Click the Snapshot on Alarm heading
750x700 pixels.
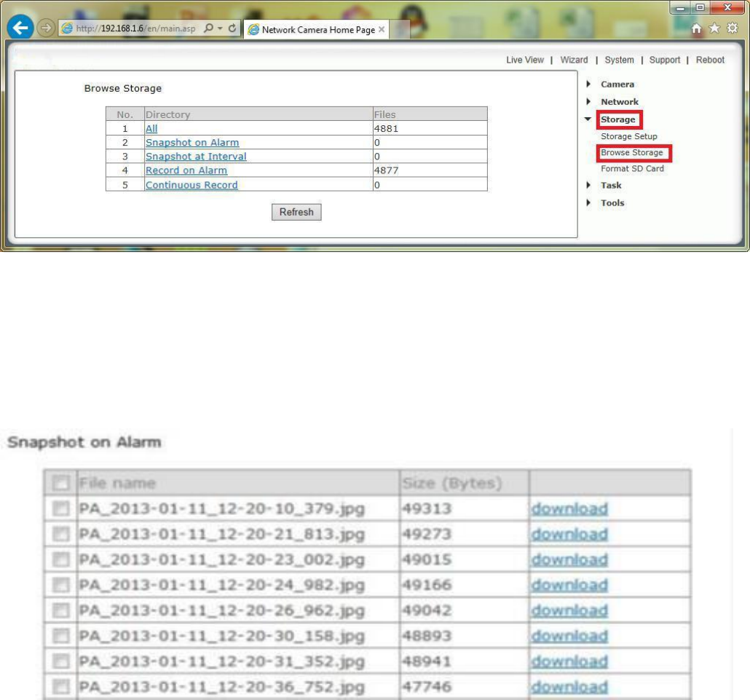coord(84,442)
